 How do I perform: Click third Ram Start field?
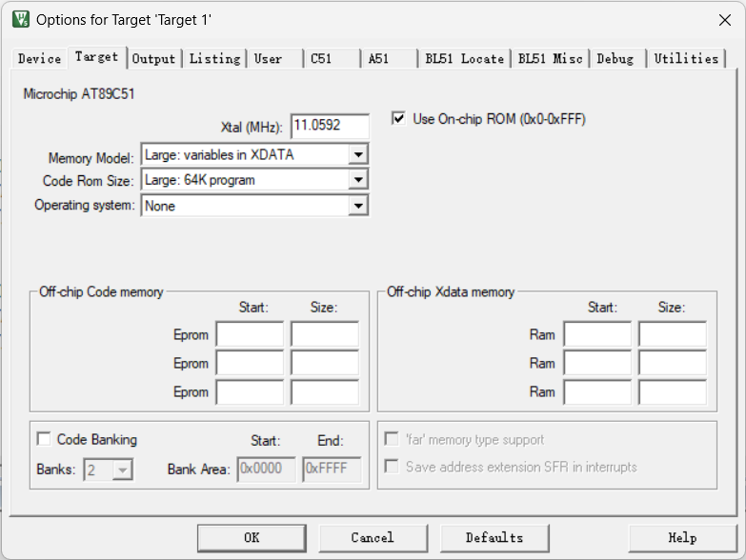[x=597, y=392]
